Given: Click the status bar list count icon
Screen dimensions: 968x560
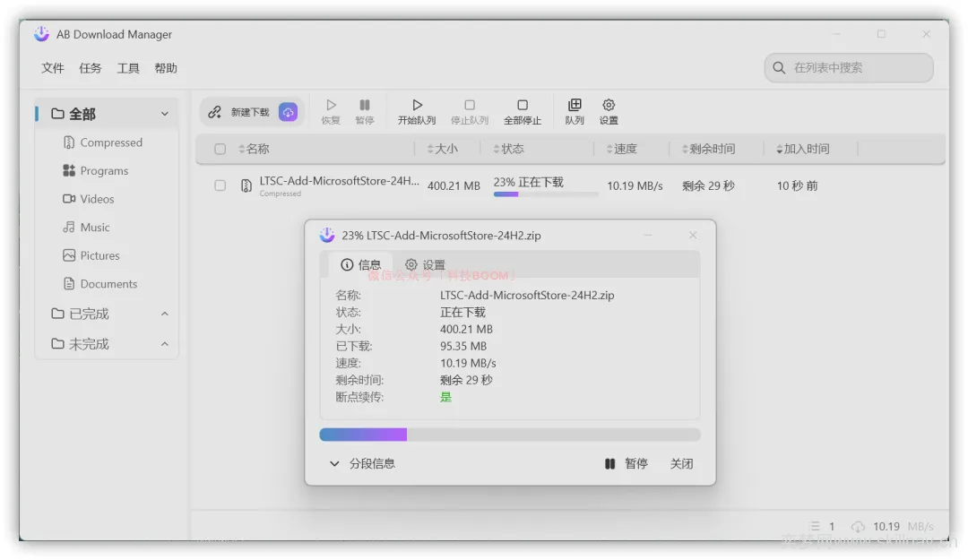Looking at the screenshot, I should (815, 527).
